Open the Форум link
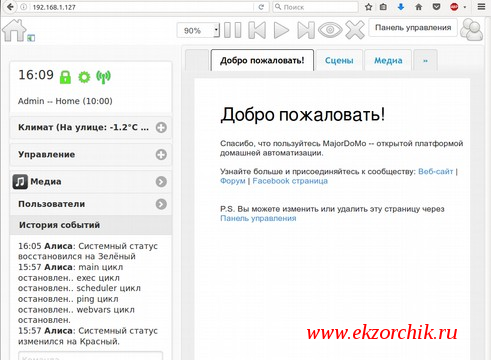The image size is (491, 360). point(233,181)
